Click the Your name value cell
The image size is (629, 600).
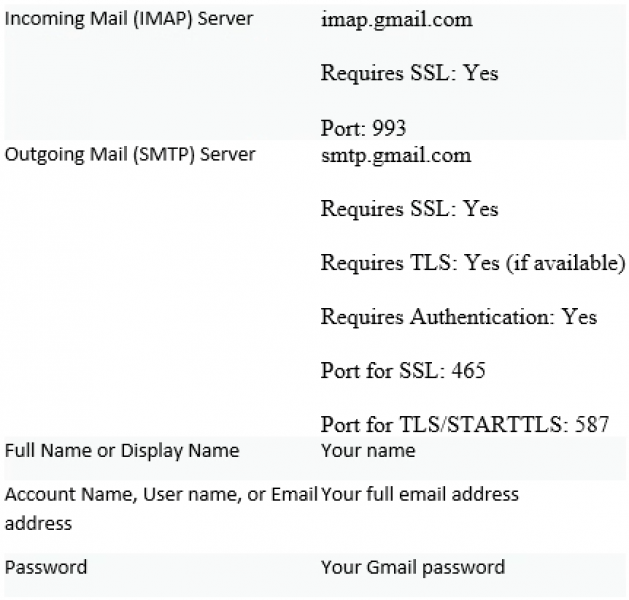click(368, 451)
